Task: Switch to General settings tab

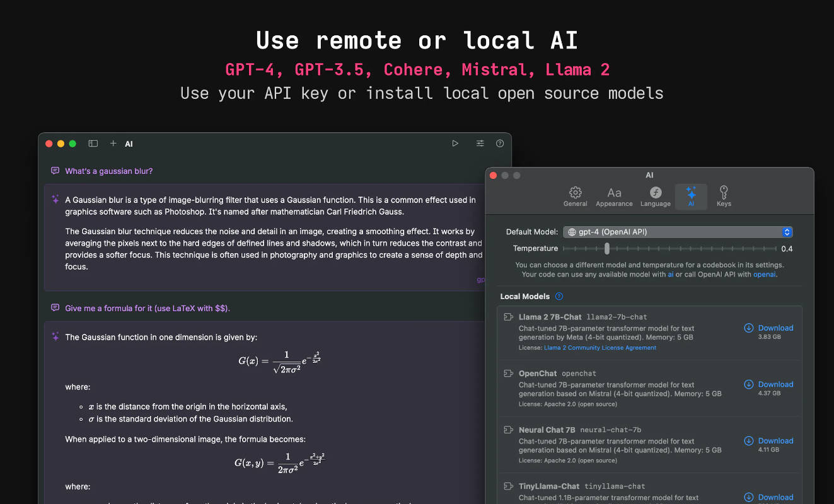Action: pyautogui.click(x=575, y=197)
